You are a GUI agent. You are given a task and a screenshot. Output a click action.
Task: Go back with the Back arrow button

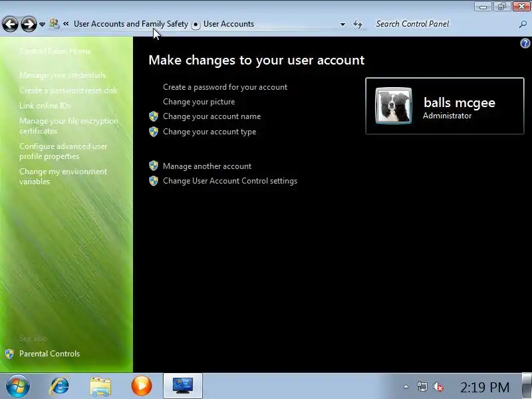pyautogui.click(x=10, y=24)
